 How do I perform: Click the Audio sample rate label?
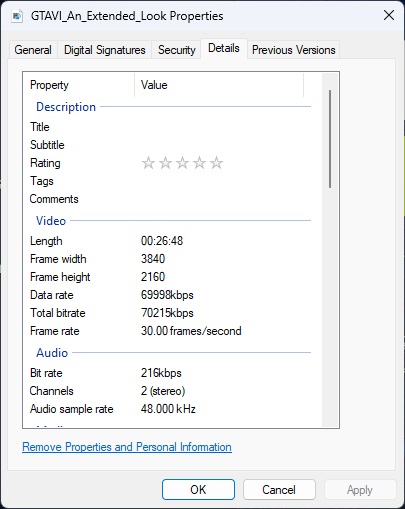tap(72, 409)
